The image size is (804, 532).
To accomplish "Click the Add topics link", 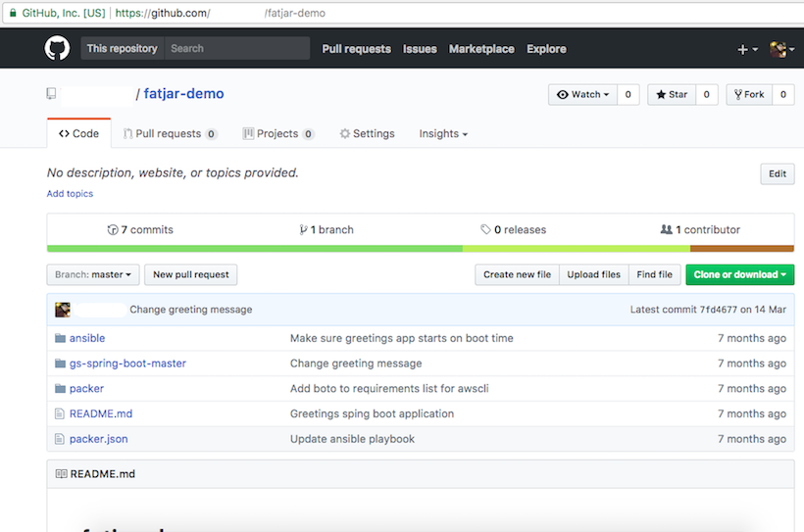I will pyautogui.click(x=70, y=194).
